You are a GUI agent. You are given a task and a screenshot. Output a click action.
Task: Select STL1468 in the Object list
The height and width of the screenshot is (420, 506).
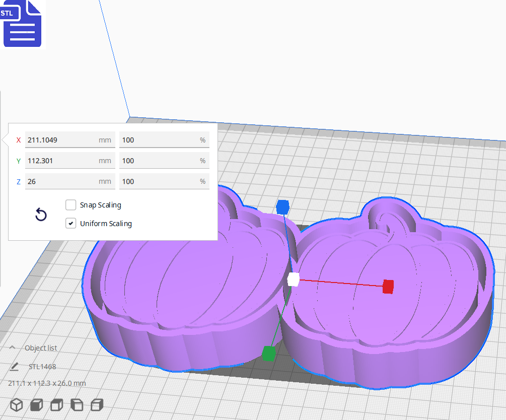(x=41, y=367)
